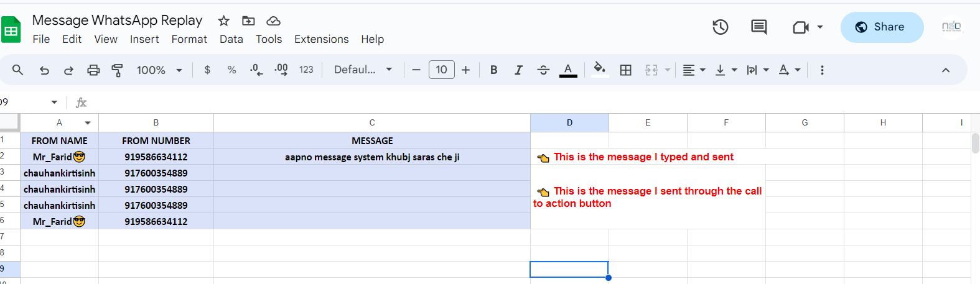Toggle bold formatting
Screen dimensions: 980x284
[493, 70]
